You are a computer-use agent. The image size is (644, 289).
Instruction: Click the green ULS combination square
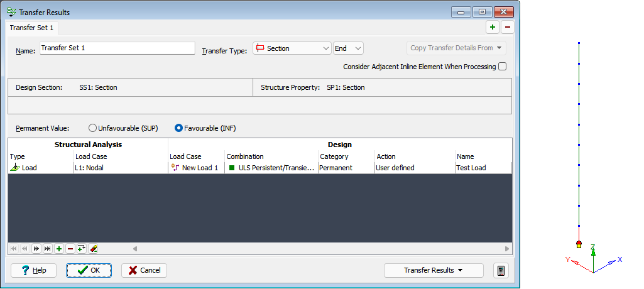click(232, 168)
